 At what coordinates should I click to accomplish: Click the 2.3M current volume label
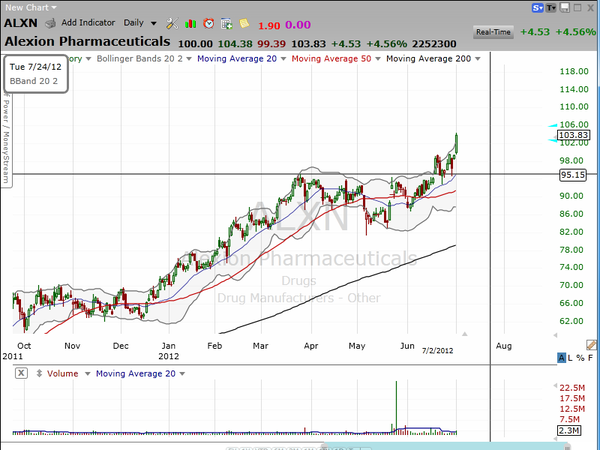(x=569, y=430)
